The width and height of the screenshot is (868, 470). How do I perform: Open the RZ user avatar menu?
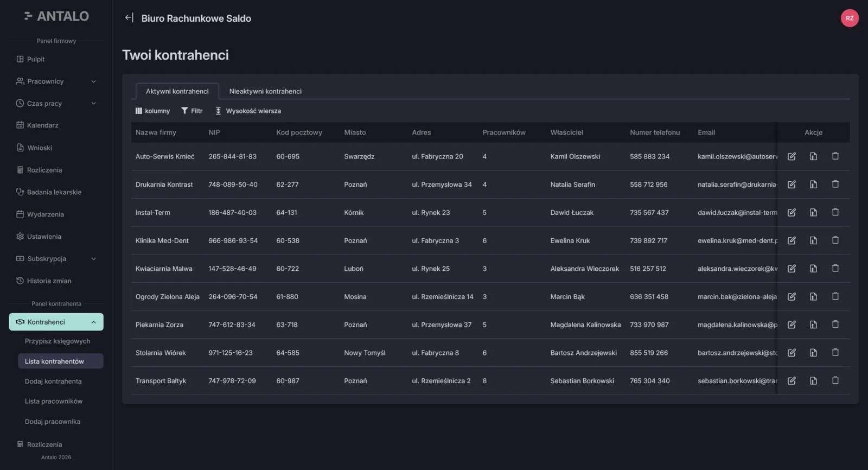tap(850, 18)
